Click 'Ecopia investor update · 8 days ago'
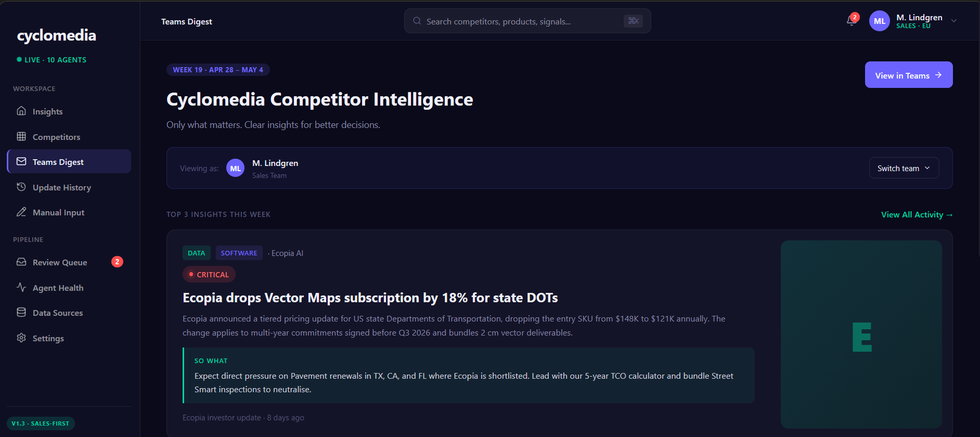Viewport: 980px width, 437px height. click(x=243, y=417)
